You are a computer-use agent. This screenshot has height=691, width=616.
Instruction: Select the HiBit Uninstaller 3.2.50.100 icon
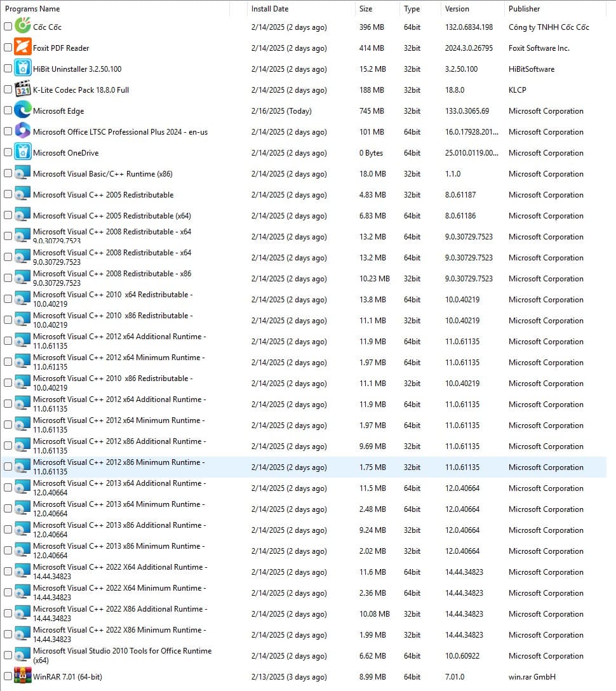point(22,68)
